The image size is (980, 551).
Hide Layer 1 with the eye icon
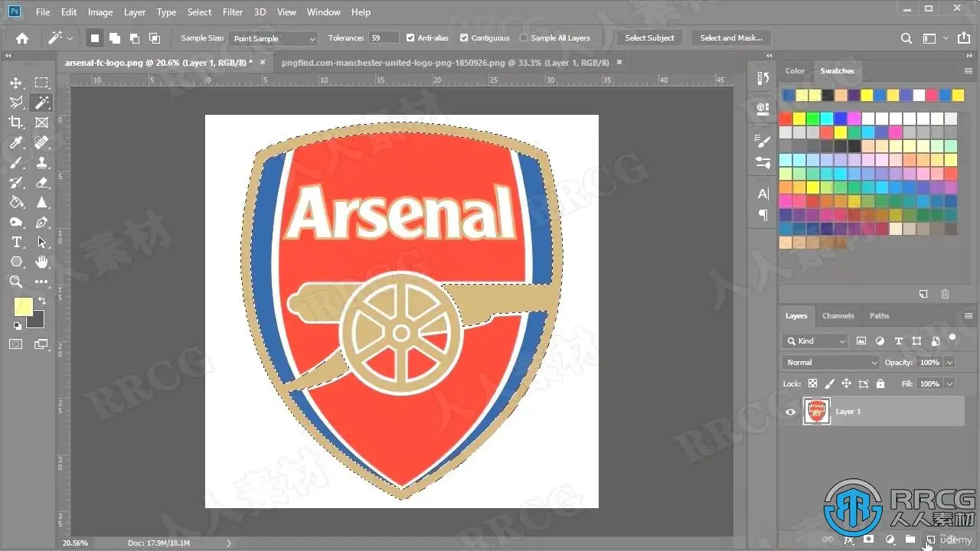(791, 412)
